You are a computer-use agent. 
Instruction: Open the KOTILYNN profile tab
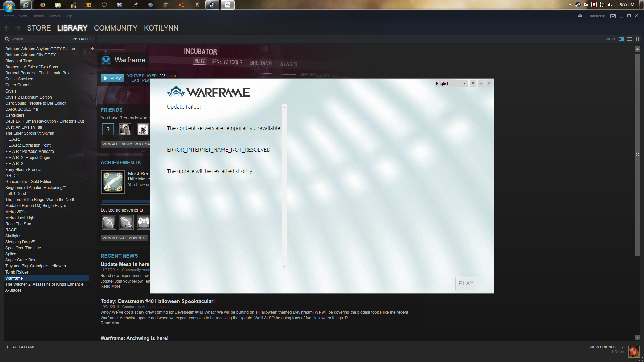pyautogui.click(x=161, y=28)
